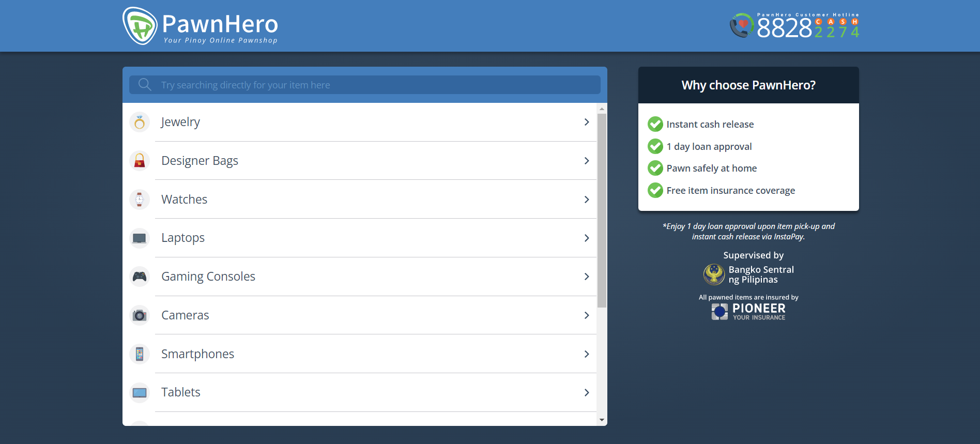Screen dimensions: 980x444
Task: Select the Cameras category label
Action: (x=185, y=315)
